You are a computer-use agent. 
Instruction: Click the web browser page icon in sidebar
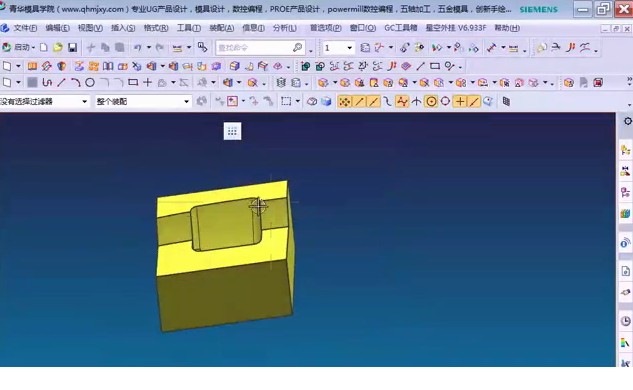click(625, 271)
